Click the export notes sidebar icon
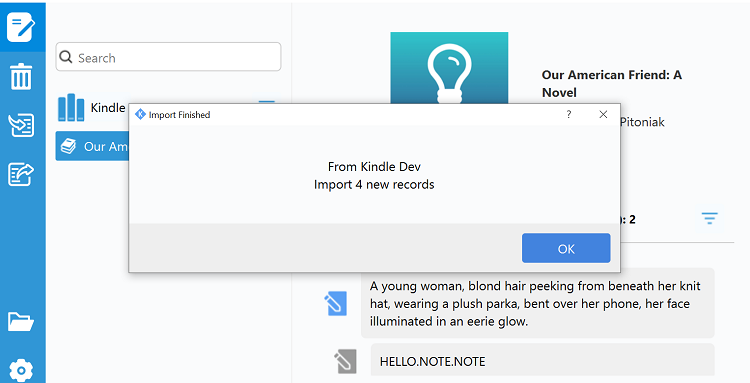Viewport: 750px width, 383px height. [x=21, y=174]
